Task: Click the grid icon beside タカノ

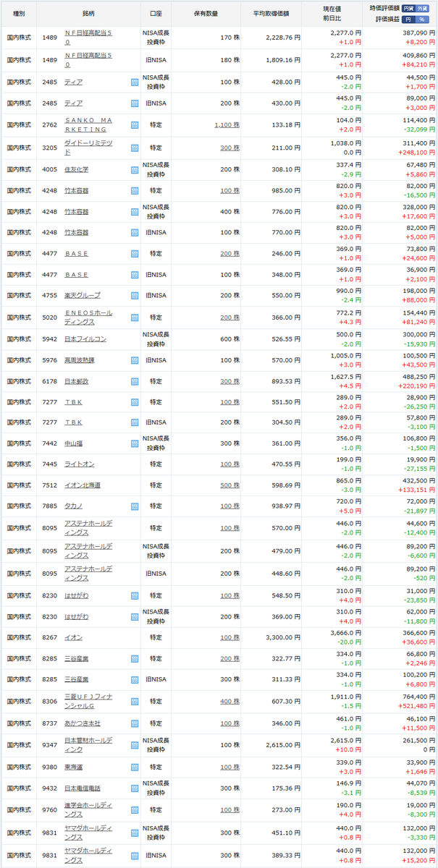Action: tap(135, 506)
